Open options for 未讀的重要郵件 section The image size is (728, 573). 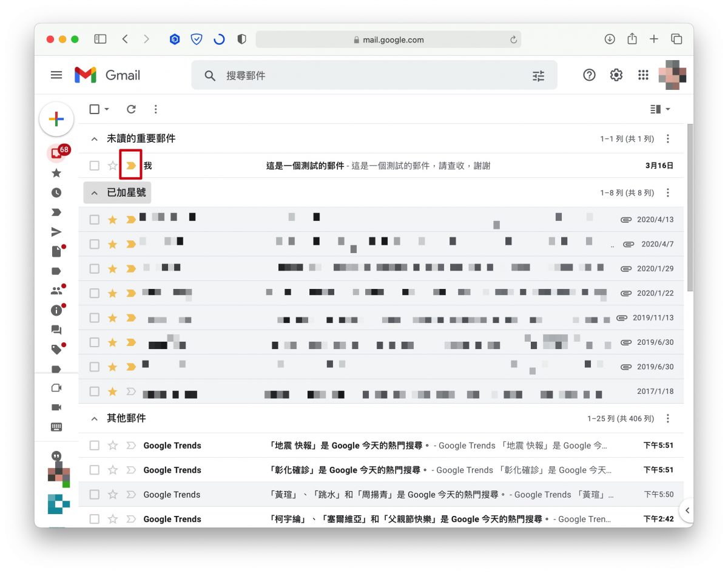(x=668, y=139)
